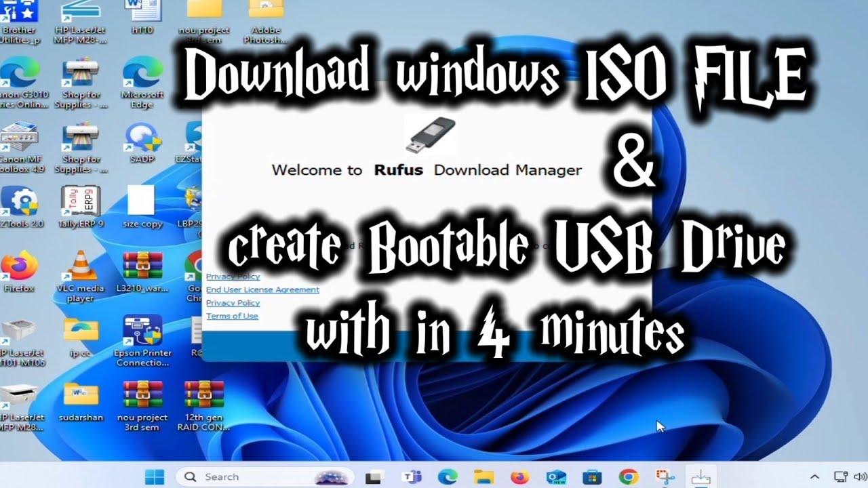The width and height of the screenshot is (868, 488).
Task: Open the WinRAR 'nou project 3rd sem' archive
Action: pos(142,405)
